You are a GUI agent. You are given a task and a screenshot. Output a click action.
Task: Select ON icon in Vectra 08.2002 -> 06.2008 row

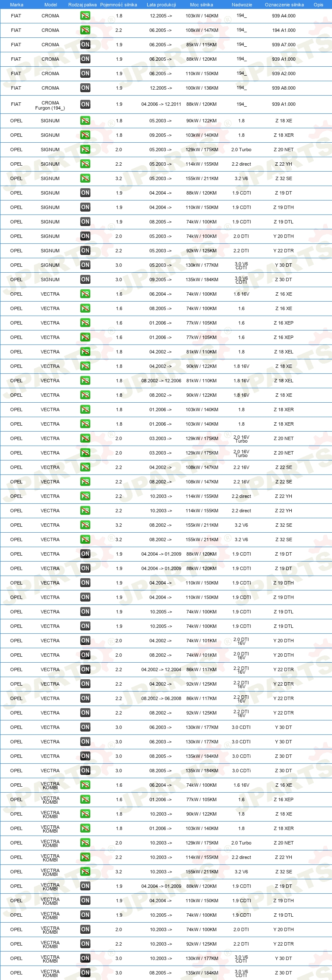pos(85,698)
